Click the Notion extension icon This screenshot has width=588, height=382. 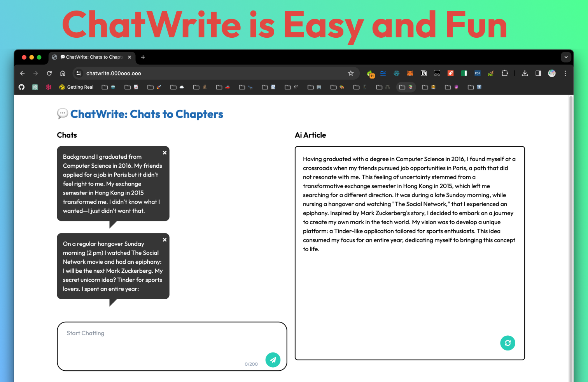[423, 73]
